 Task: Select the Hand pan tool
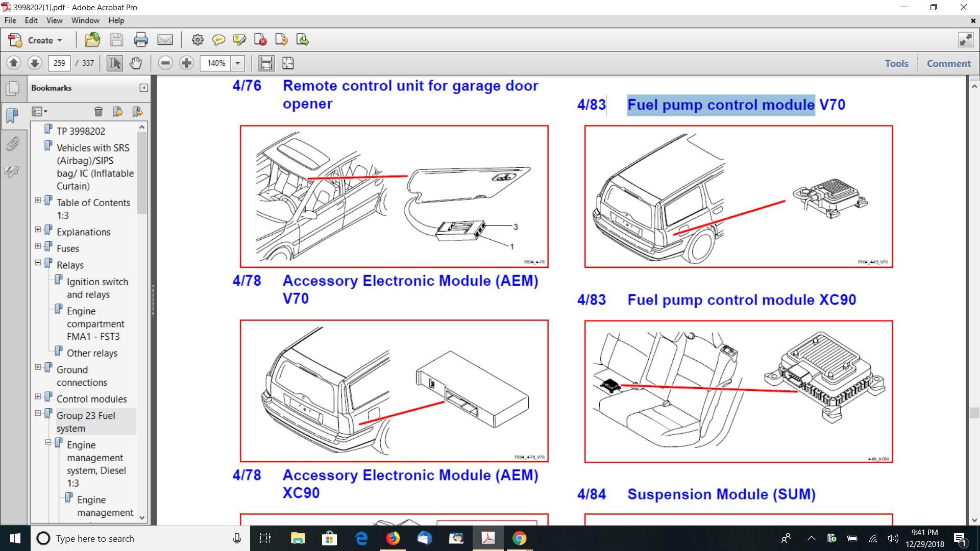pos(135,63)
